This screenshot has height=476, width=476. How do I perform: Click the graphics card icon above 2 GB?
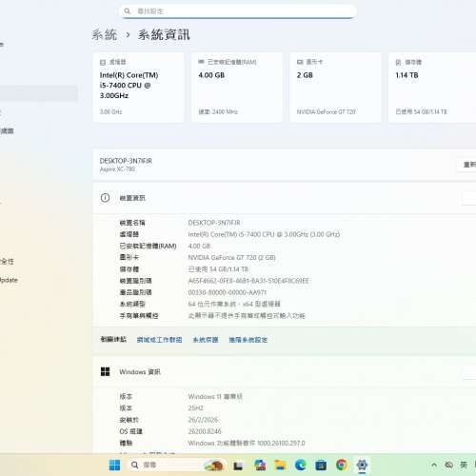[x=300, y=62]
